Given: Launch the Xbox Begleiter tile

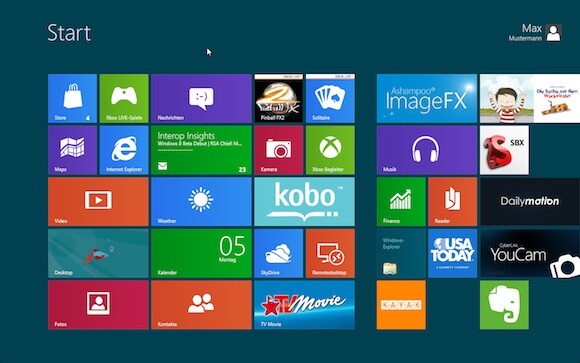Looking at the screenshot, I should click(x=330, y=150).
